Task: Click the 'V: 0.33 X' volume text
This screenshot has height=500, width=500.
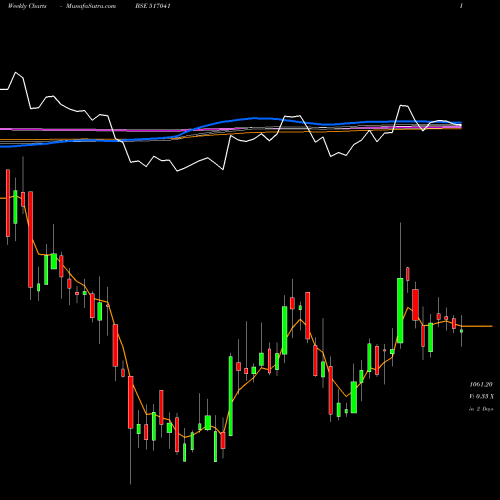Action: [481, 396]
